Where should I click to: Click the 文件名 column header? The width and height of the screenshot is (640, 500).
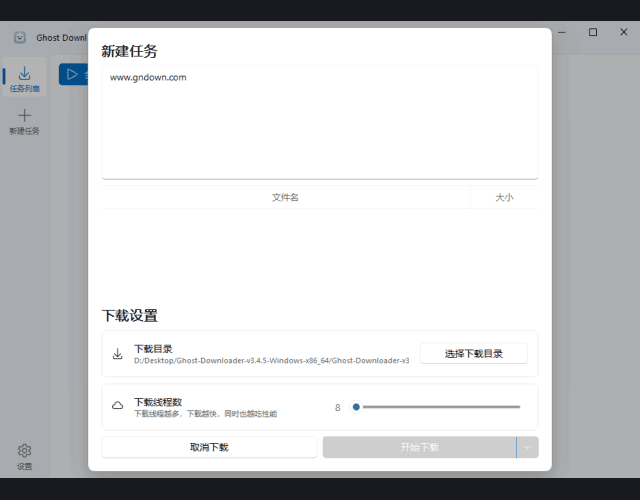(285, 198)
